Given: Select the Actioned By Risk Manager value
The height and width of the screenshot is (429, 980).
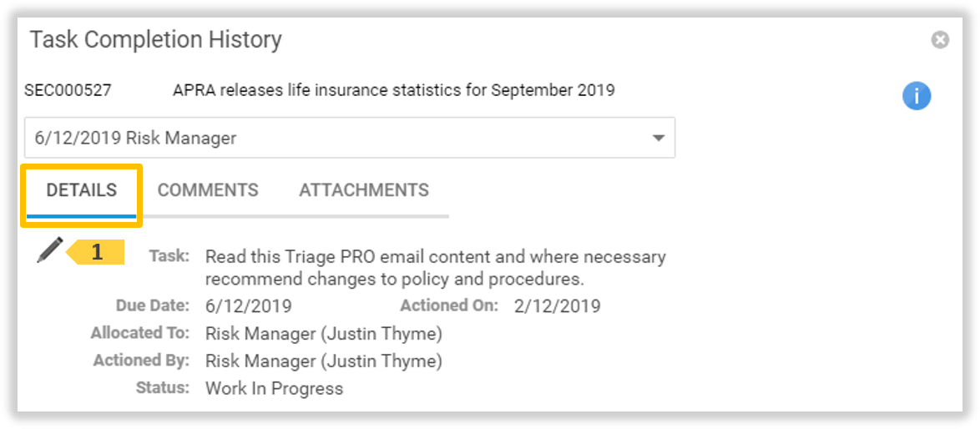Looking at the screenshot, I should pyautogui.click(x=324, y=361).
